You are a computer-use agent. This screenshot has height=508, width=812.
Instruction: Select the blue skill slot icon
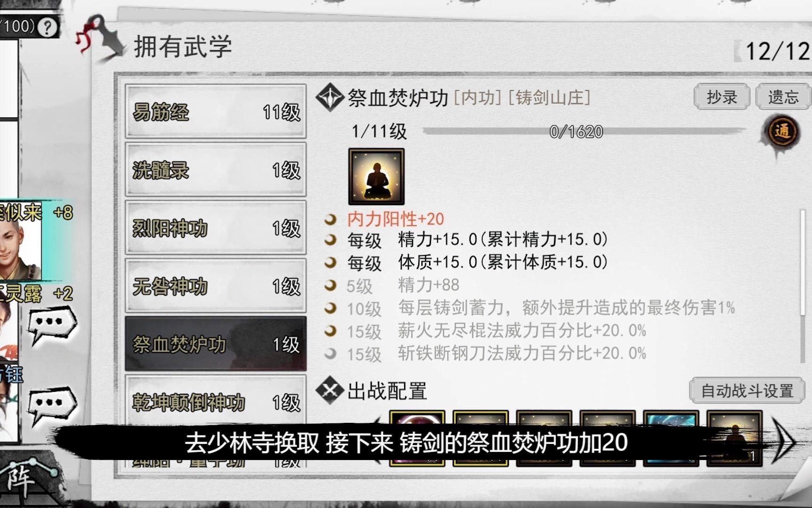click(x=671, y=438)
